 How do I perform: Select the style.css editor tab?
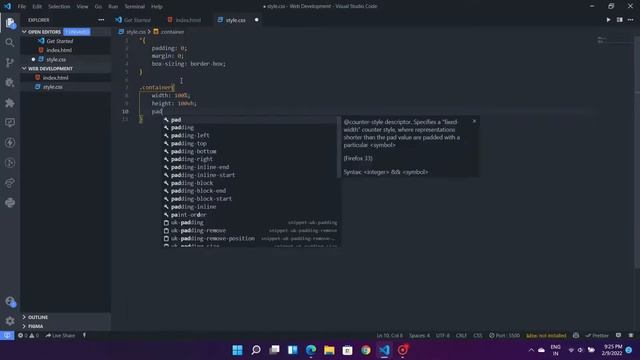(x=236, y=20)
